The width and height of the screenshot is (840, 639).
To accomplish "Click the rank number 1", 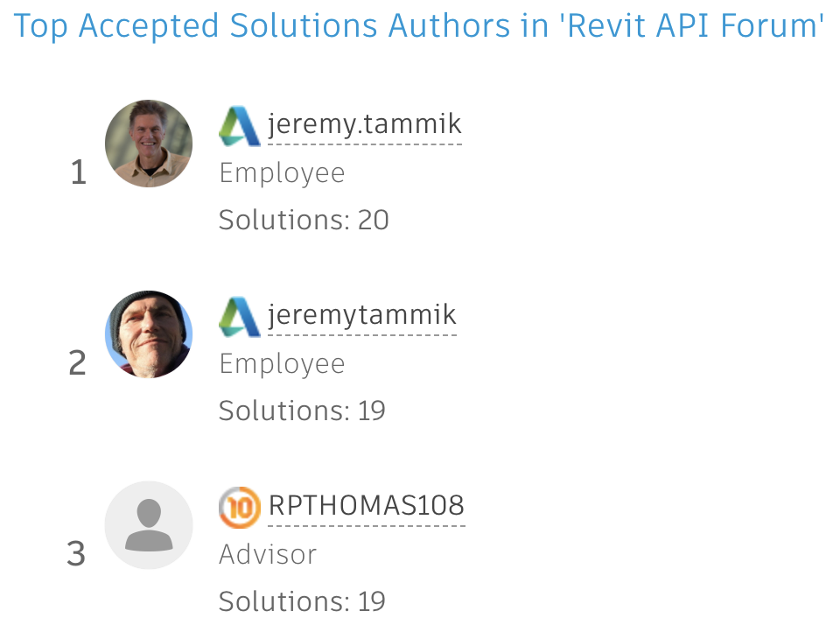I will coord(79,173).
